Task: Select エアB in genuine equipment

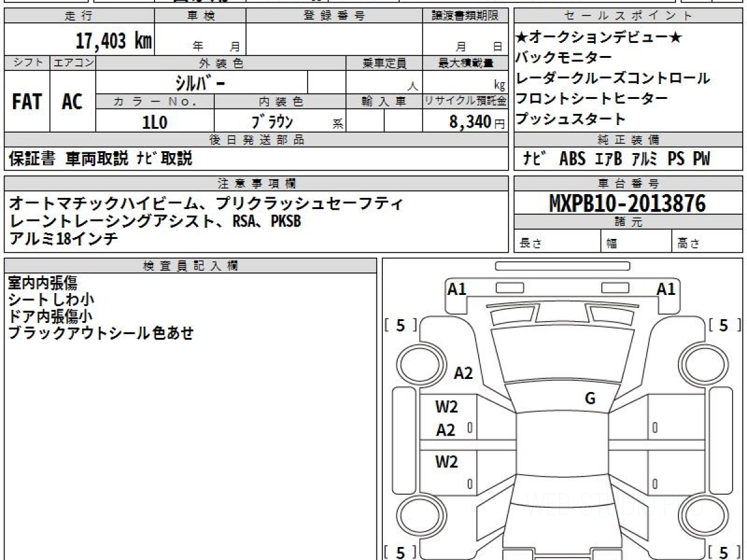Action: [608, 159]
